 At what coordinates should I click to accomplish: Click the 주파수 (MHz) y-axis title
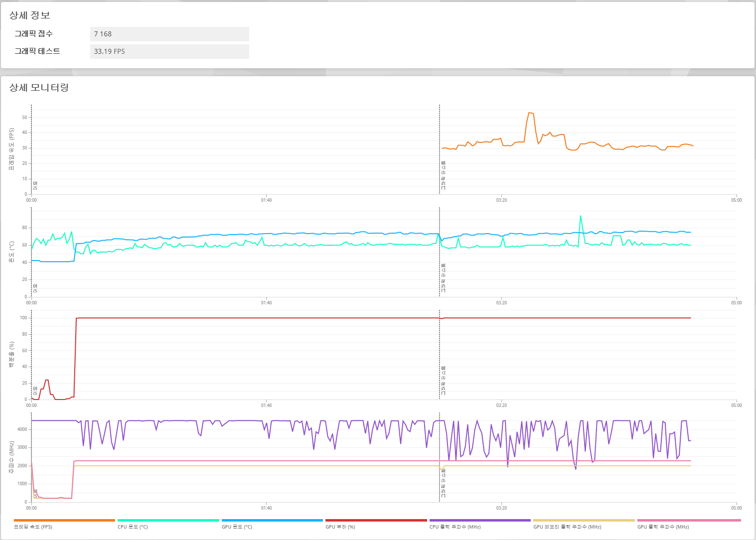[x=11, y=457]
